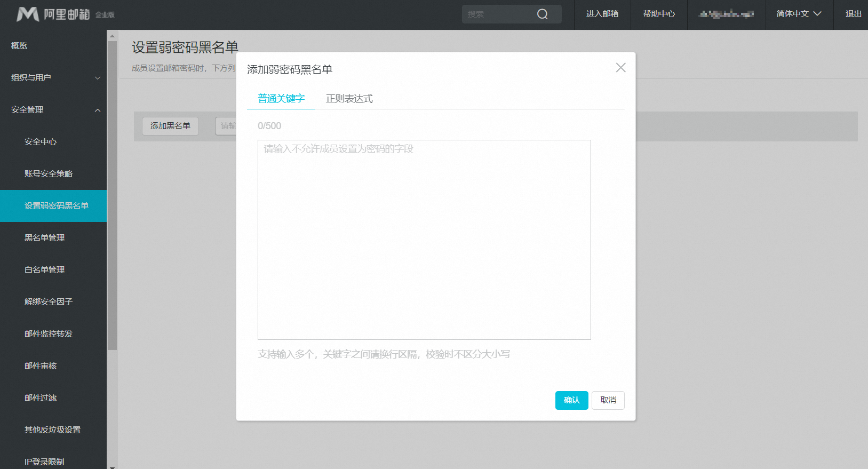Open the 简体中文 language dropdown
The image size is (868, 469).
799,14
